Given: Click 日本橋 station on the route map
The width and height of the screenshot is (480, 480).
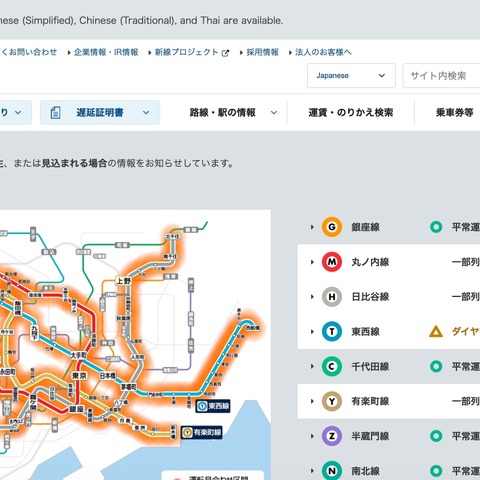Looking at the screenshot, I should click(108, 376).
